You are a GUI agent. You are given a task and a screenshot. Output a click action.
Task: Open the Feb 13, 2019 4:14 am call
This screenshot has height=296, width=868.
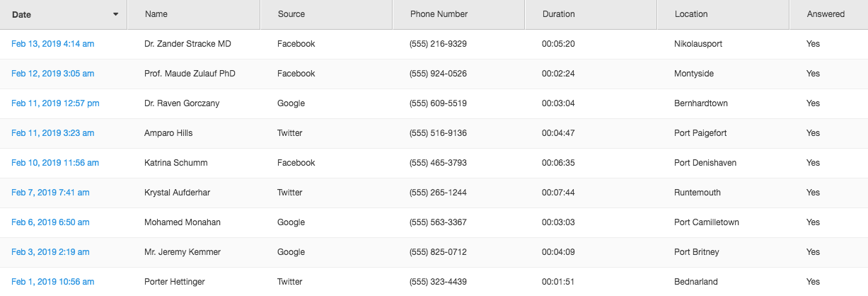coord(52,44)
